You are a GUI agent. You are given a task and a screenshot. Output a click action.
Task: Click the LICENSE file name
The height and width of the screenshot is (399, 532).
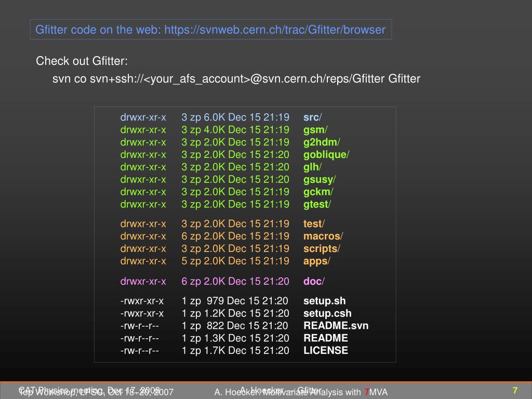[325, 351]
